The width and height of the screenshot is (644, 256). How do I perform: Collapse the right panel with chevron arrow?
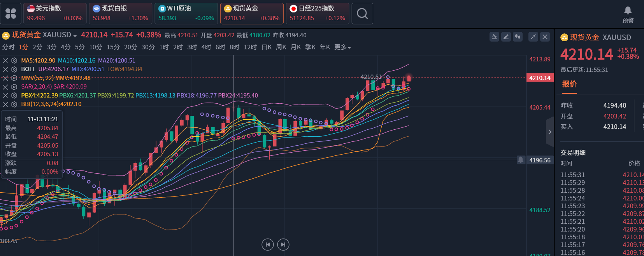pos(549,132)
